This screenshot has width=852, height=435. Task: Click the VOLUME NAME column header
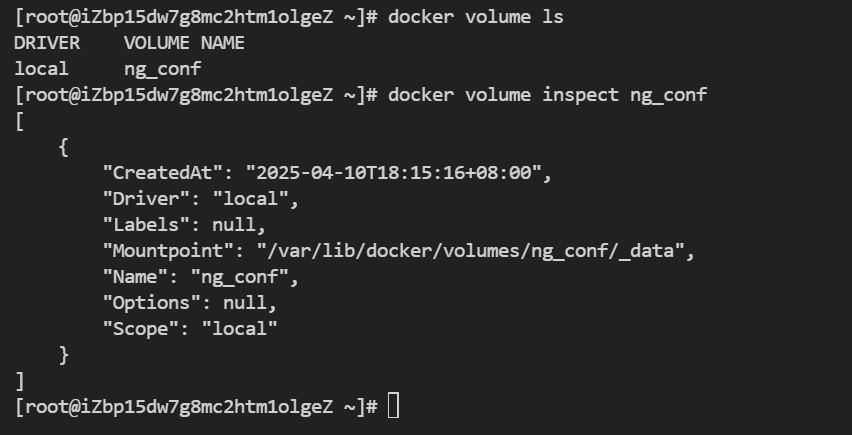click(x=184, y=43)
